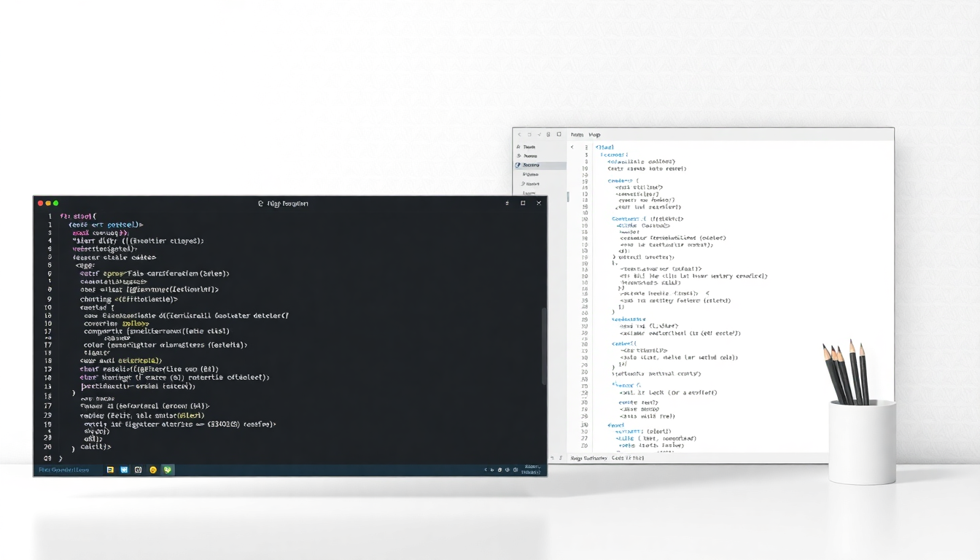Image resolution: width=980 pixels, height=560 pixels.
Task: Click the status text at the dark window's bottom-left
Action: [64, 470]
